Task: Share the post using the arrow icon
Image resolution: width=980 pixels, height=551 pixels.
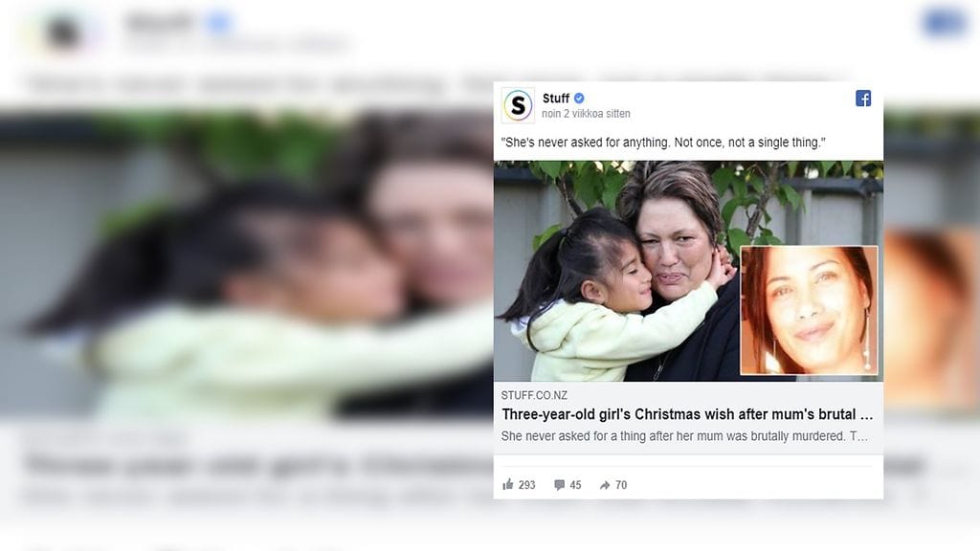Action: click(x=605, y=485)
